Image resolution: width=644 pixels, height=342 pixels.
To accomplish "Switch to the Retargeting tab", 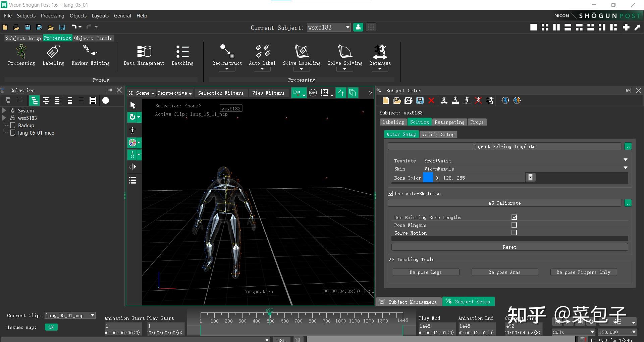I will [449, 122].
